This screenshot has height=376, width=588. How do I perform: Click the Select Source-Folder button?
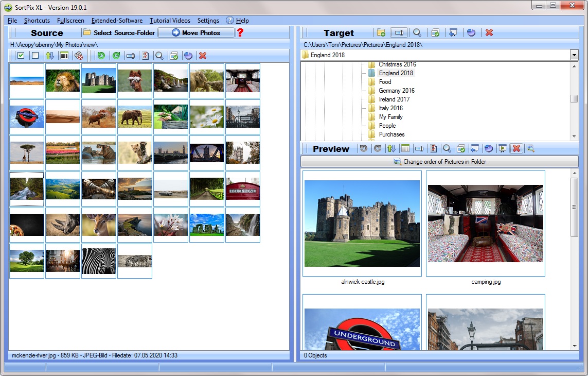click(x=119, y=32)
